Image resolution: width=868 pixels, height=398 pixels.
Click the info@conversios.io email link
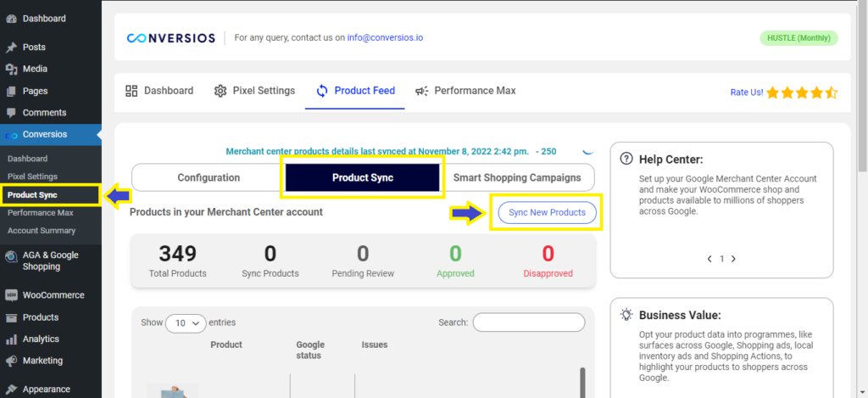pos(386,38)
